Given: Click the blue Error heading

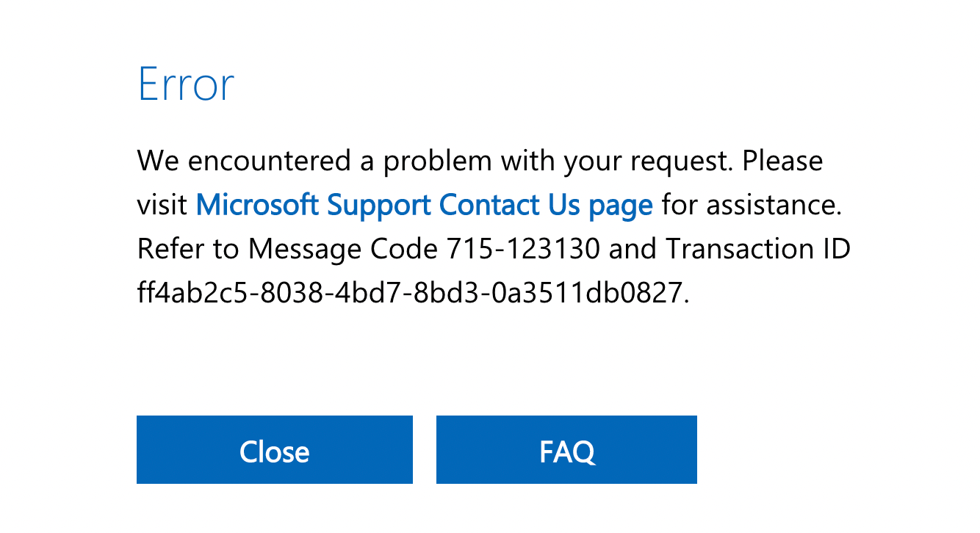Looking at the screenshot, I should click(186, 84).
